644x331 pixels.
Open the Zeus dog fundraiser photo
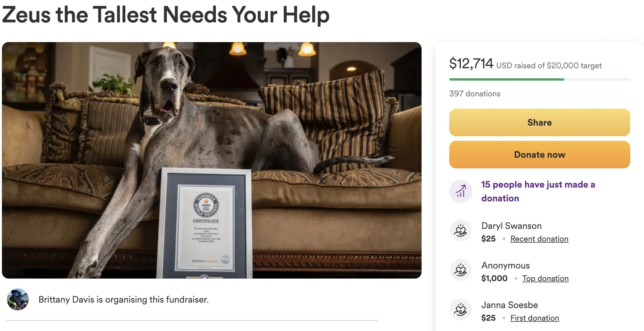coord(212,160)
